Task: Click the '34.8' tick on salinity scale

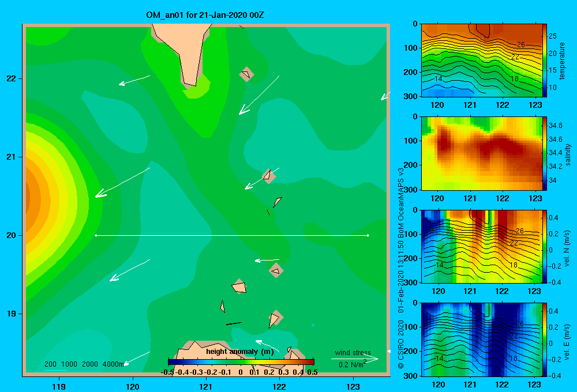Action: [556, 126]
